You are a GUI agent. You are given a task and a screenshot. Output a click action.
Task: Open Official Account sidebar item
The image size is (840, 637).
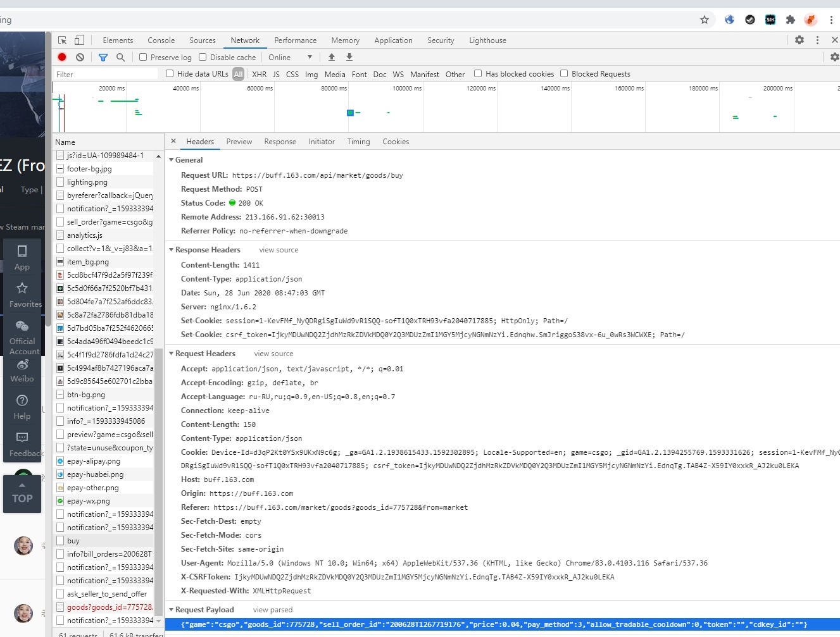pyautogui.click(x=22, y=337)
